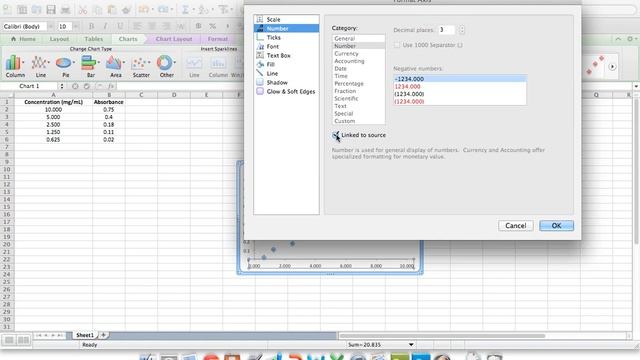Choose the Pie chart type
This screenshot has height=360, width=640.
[65, 66]
